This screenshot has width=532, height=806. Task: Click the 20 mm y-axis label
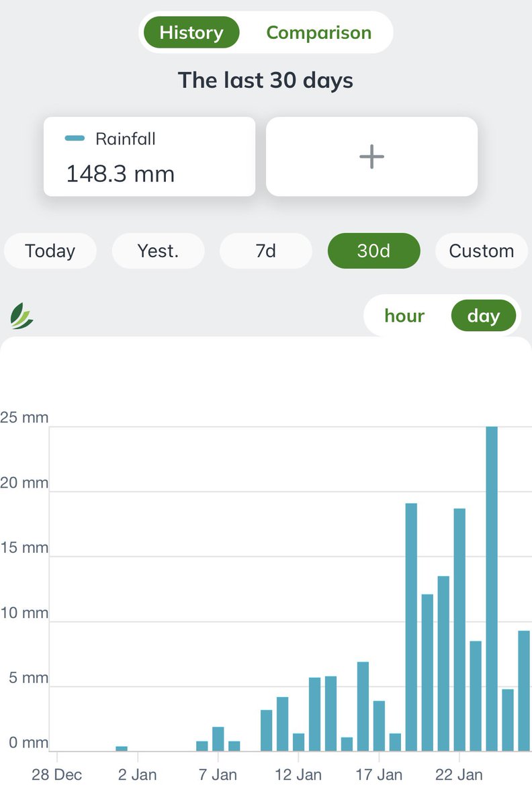(24, 483)
